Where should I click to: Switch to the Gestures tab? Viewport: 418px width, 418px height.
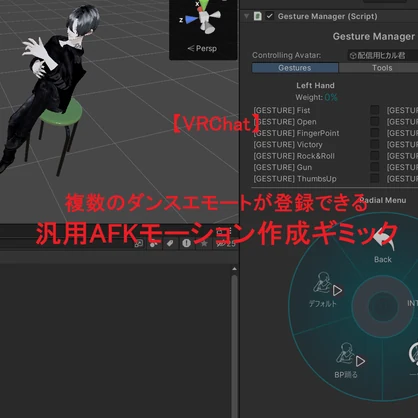tap(295, 68)
